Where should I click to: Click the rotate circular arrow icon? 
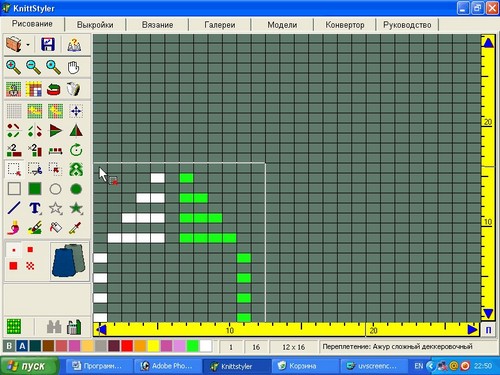tap(76, 150)
